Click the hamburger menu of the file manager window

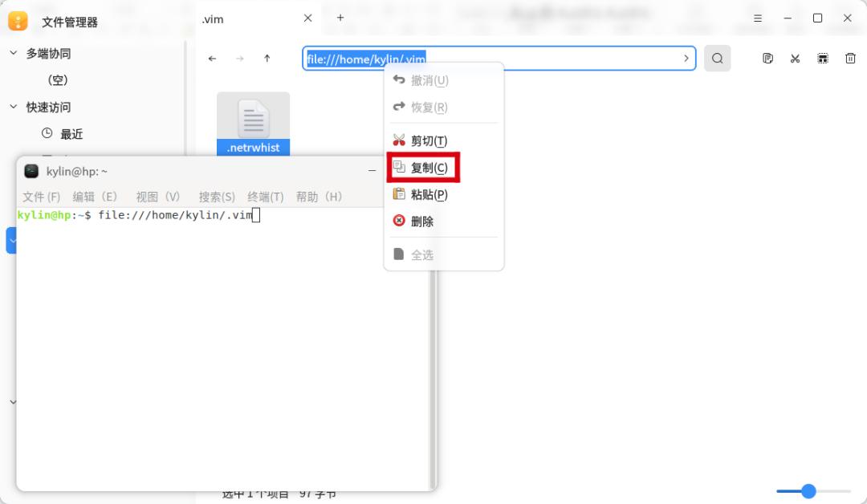point(756,18)
